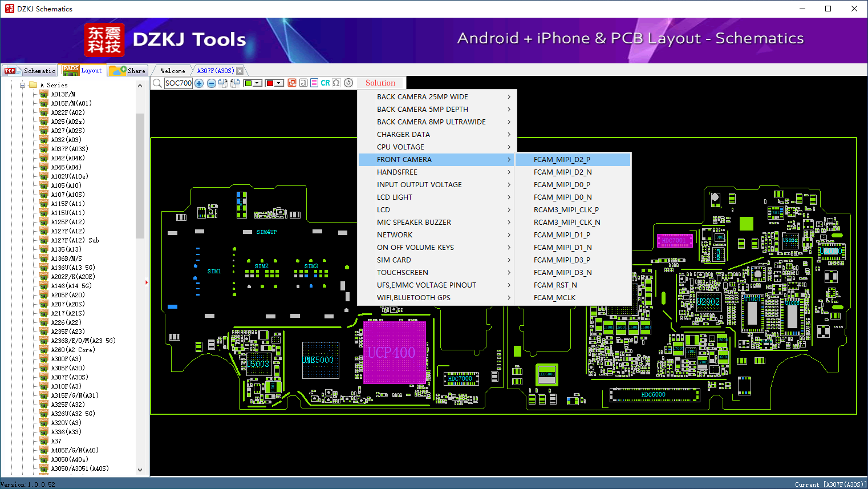
Task: Choose MIC SPEAKER BUZZER menu entry
Action: coord(437,223)
